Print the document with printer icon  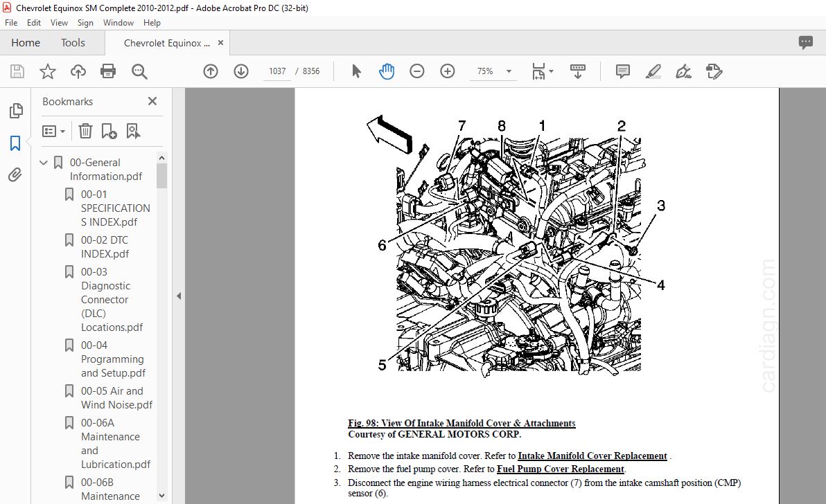tap(108, 71)
